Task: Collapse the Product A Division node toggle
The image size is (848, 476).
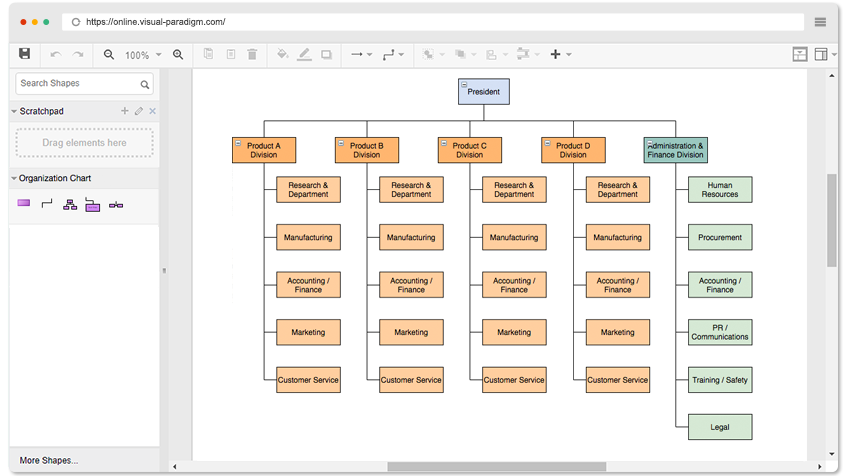Action: [x=238, y=143]
